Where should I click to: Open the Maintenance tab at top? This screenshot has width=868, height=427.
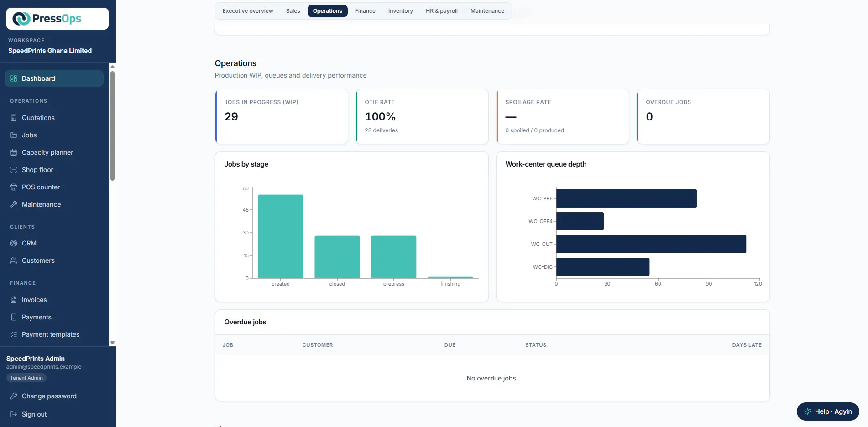487,11
